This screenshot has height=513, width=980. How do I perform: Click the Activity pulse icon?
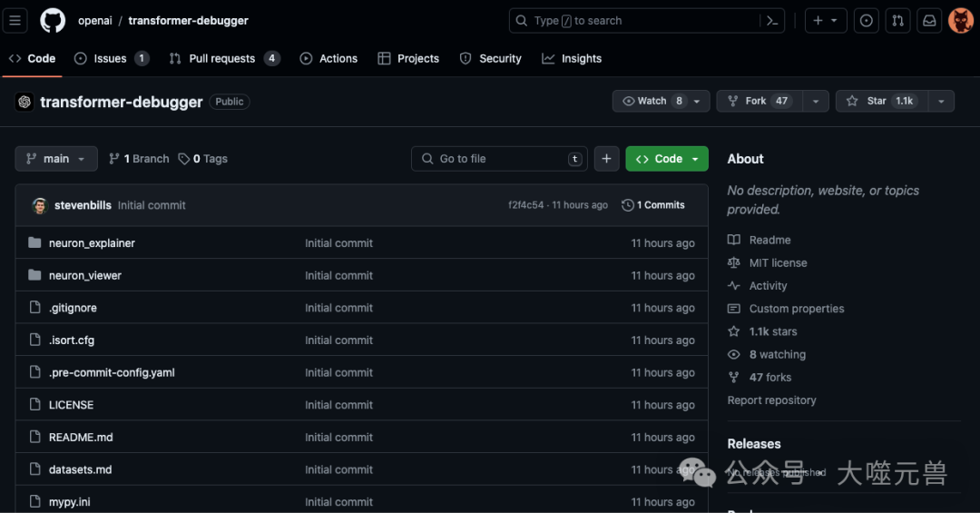point(734,285)
